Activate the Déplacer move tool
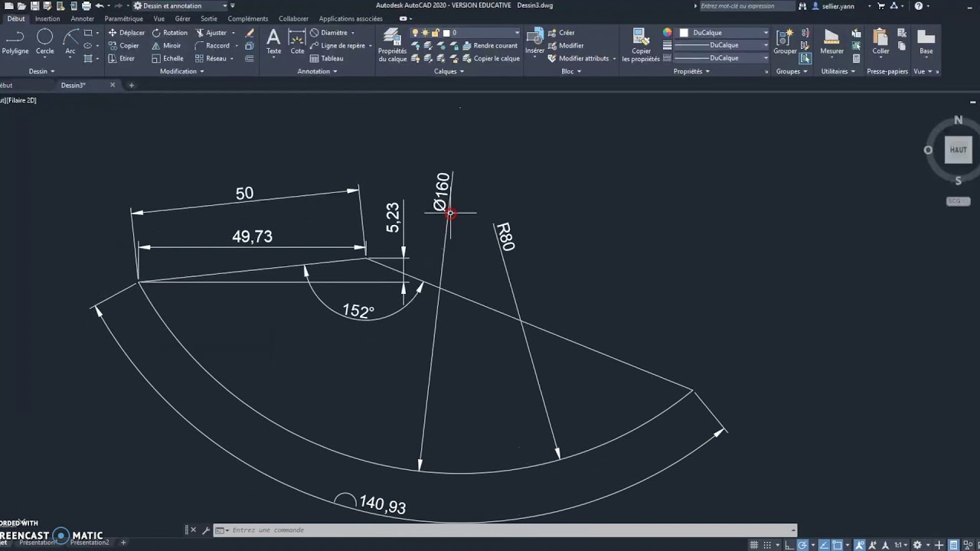Viewport: 980px width, 551px height. [x=126, y=33]
